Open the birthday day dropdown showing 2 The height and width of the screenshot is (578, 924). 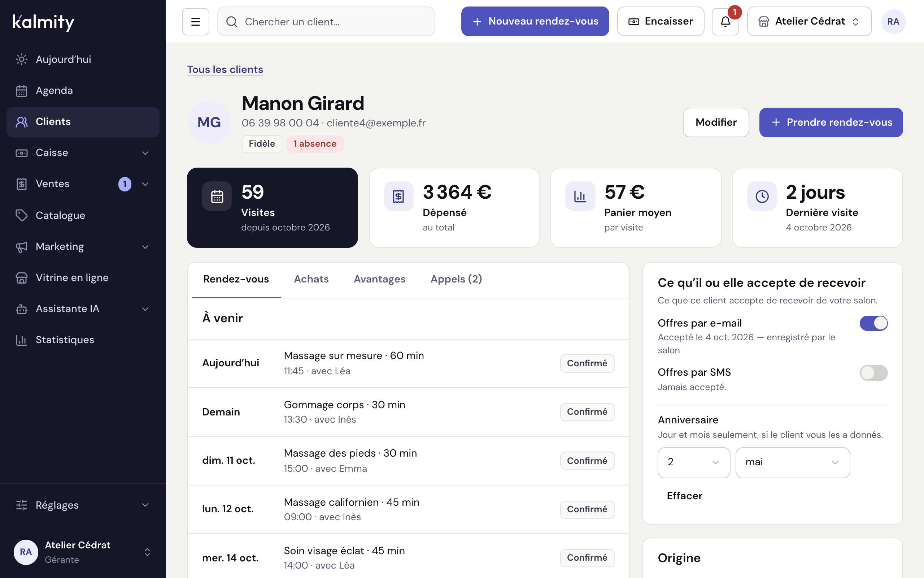click(x=694, y=462)
